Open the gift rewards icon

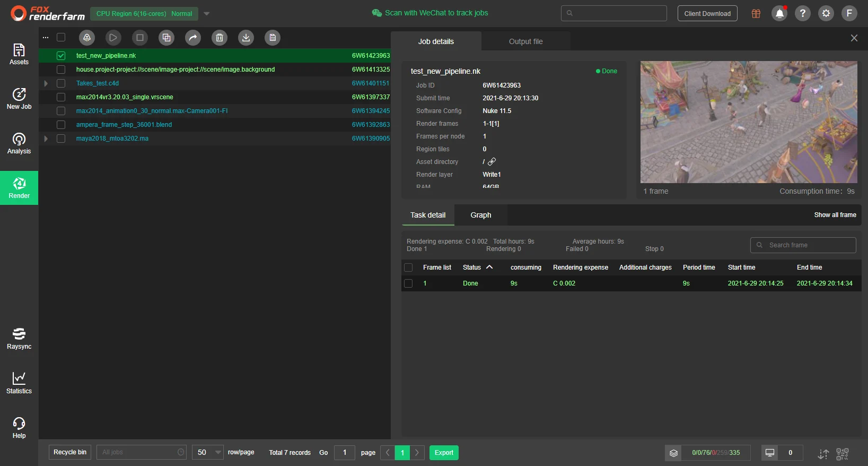pos(756,13)
